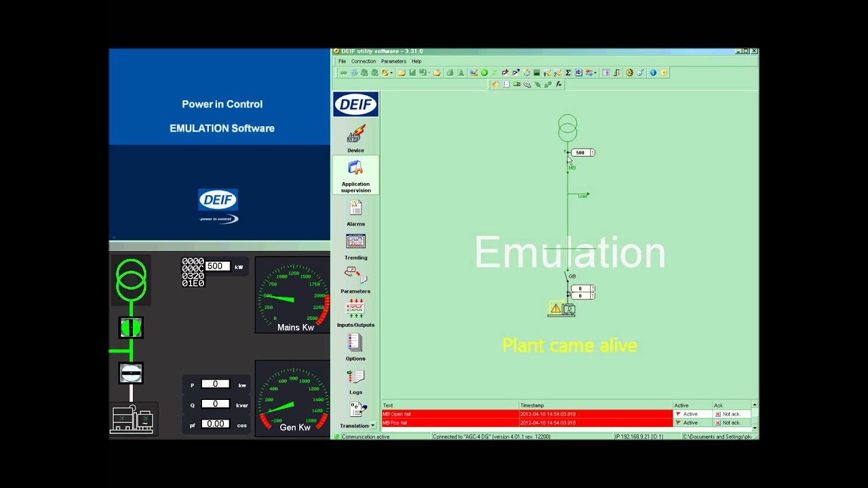This screenshot has width=868, height=488.
Task: Click the ID toolbar icon
Action: pos(578,73)
